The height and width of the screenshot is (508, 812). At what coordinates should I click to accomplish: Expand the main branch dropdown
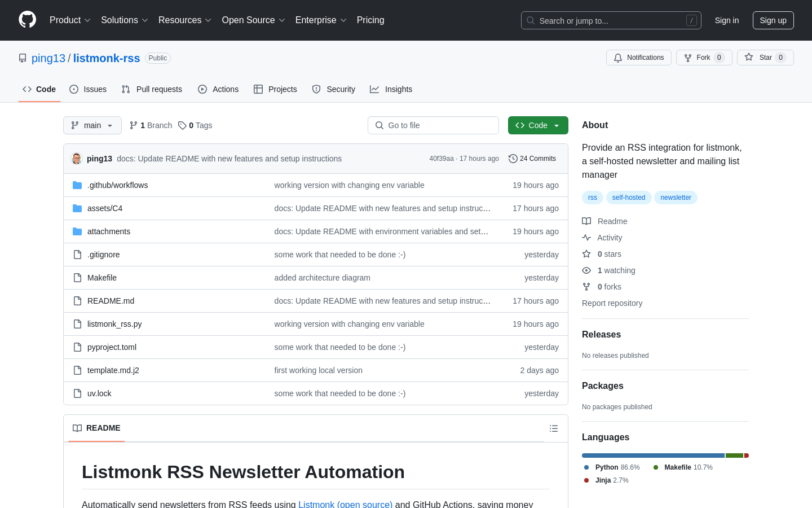coord(92,125)
